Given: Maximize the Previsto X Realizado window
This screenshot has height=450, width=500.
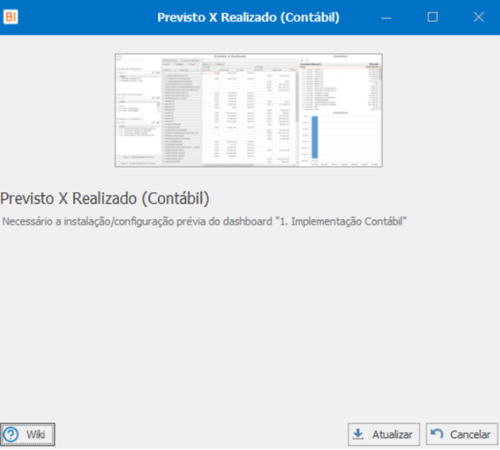Looking at the screenshot, I should point(433,17).
